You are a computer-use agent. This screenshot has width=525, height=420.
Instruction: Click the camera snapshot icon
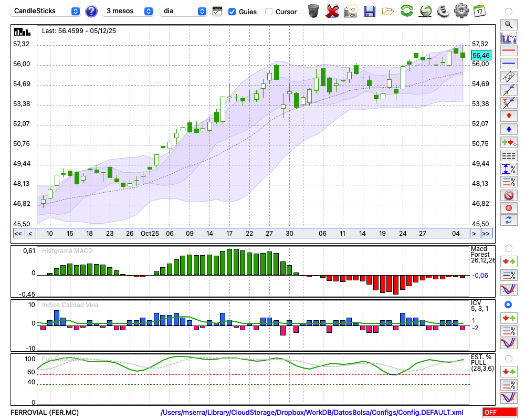pyautogui.click(x=351, y=11)
